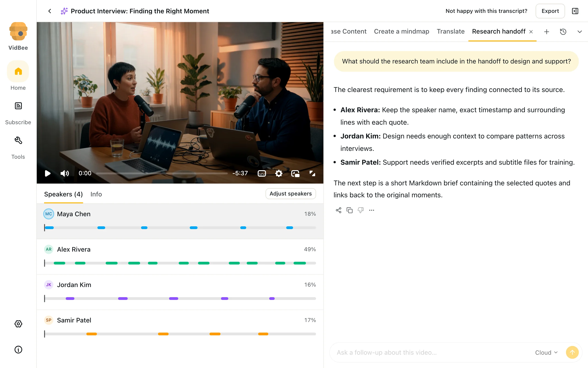This screenshot has width=588, height=368.
Task: Open the Tools wrench icon
Action: [x=18, y=141]
